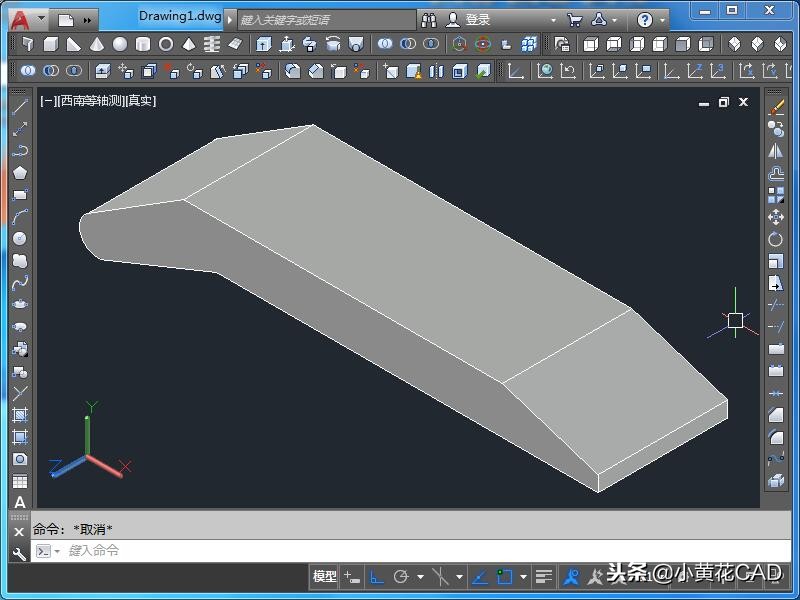Viewport: 800px width, 600px height.
Task: Choose the Line draw tool
Action: [x=19, y=107]
